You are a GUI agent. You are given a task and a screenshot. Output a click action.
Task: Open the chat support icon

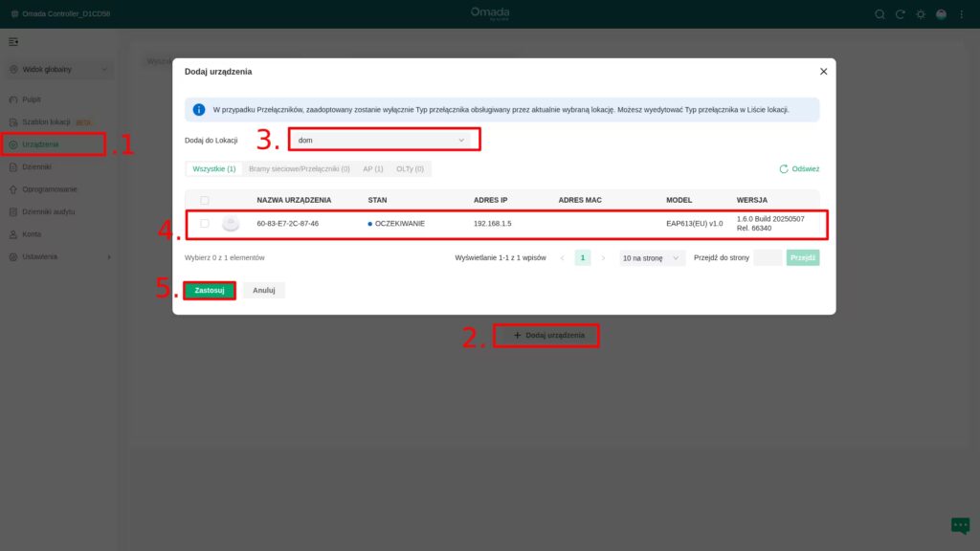pos(959,525)
